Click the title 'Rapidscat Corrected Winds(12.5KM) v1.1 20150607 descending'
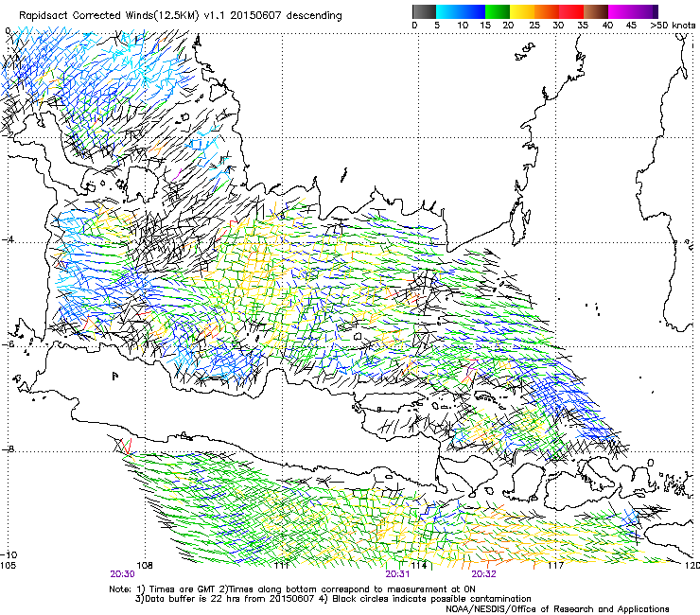The width and height of the screenshot is (700, 615). 181,16
